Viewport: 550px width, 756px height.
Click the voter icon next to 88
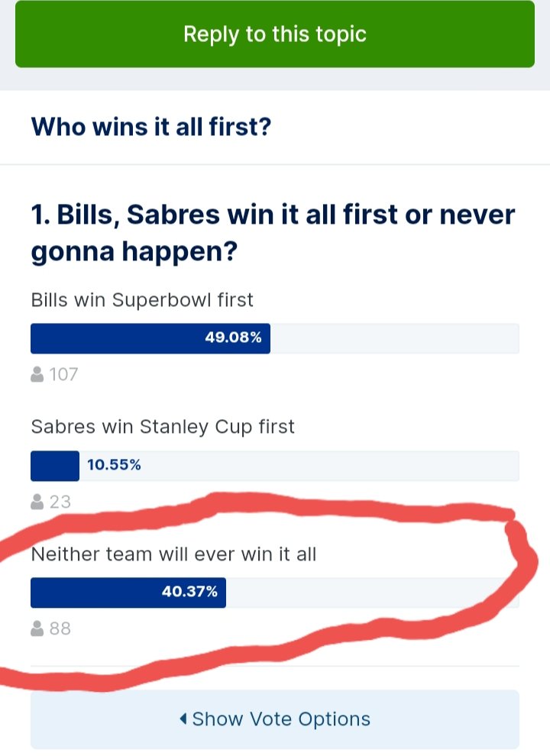click(x=37, y=628)
